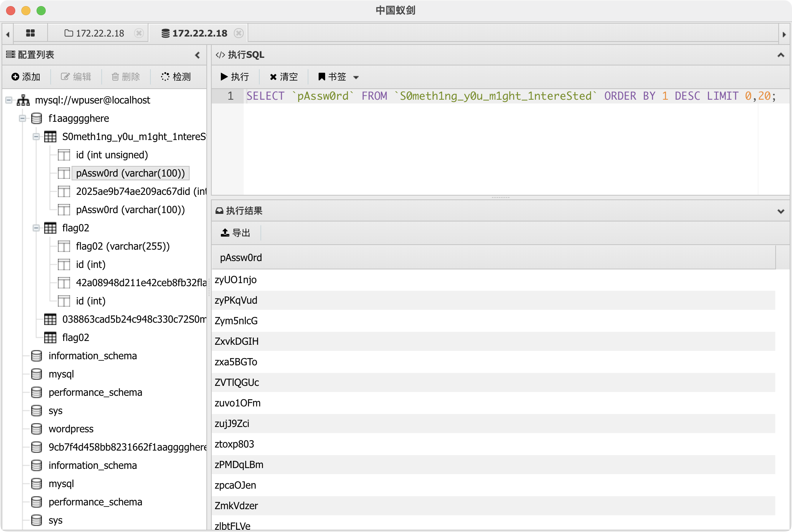The image size is (792, 532).
Task: Click the S0meth1ng_y0u_m1ght_1ntereSted table icon
Action: pyautogui.click(x=50, y=137)
